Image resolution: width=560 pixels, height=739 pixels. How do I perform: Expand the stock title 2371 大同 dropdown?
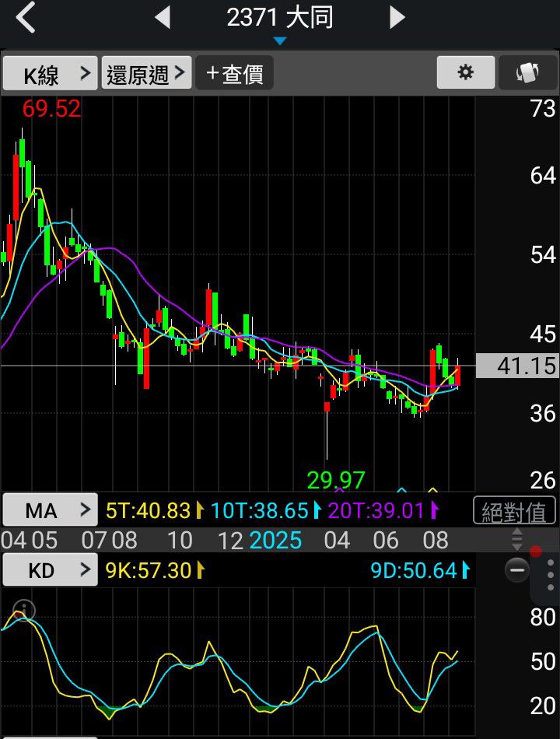click(x=280, y=22)
